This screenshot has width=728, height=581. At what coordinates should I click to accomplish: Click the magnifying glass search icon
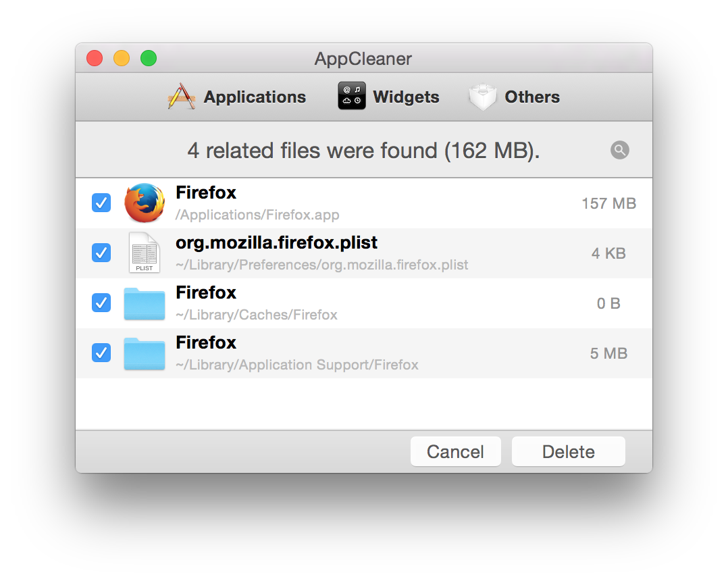pyautogui.click(x=619, y=150)
